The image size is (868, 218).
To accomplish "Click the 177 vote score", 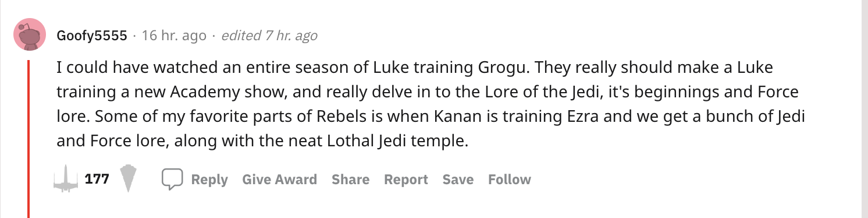I will [97, 179].
